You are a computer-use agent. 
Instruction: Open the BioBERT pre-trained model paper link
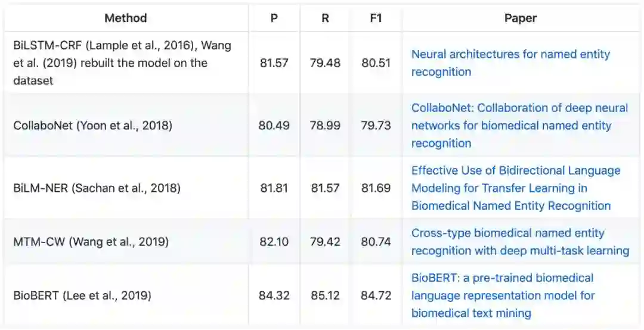[503, 278]
